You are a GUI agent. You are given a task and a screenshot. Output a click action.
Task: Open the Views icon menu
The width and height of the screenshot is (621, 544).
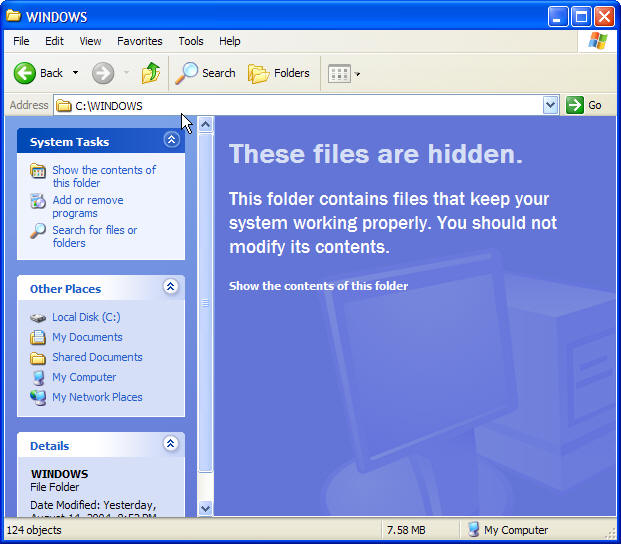point(344,74)
